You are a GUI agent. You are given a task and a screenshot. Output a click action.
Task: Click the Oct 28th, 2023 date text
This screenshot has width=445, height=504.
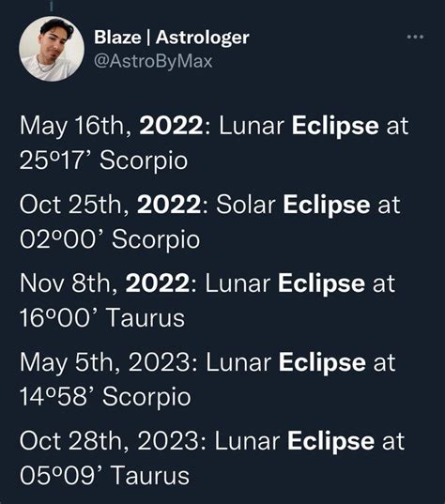coord(114,441)
